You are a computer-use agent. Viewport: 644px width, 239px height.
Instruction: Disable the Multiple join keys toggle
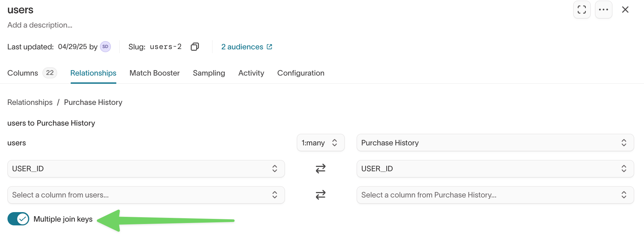[18, 219]
